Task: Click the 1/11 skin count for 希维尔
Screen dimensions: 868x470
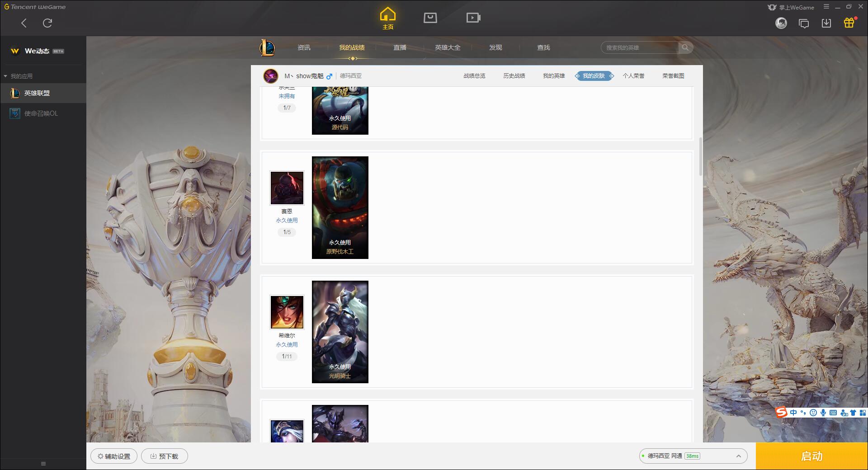Action: 287,356
